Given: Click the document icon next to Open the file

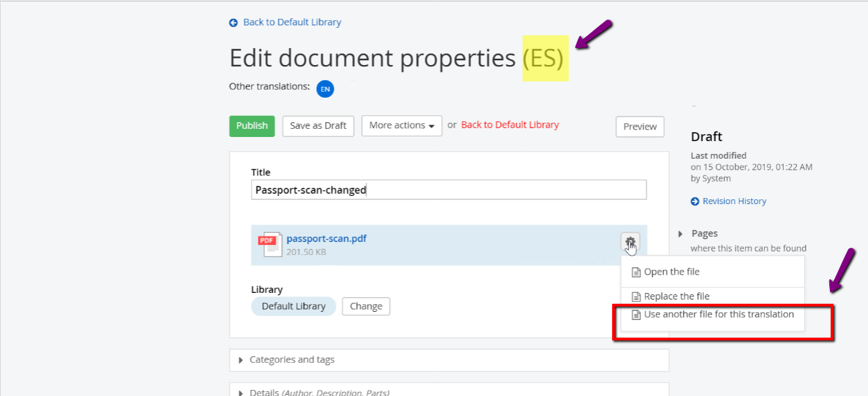Looking at the screenshot, I should (636, 273).
